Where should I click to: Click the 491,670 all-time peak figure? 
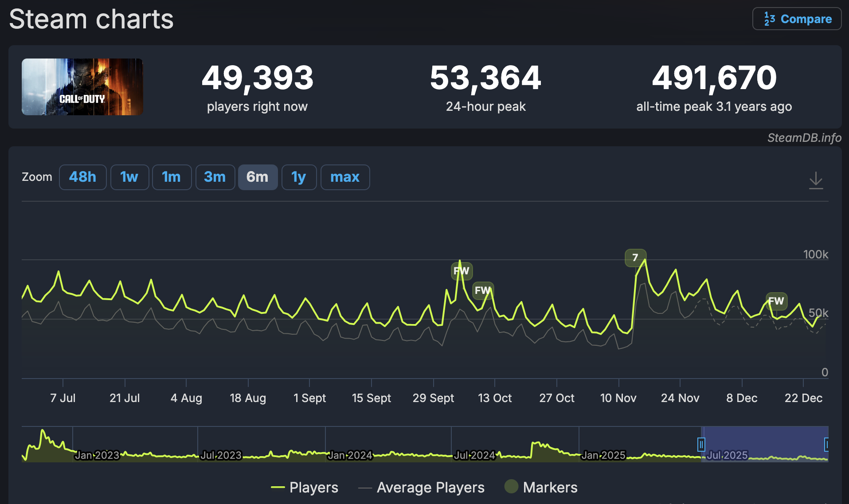[714, 78]
